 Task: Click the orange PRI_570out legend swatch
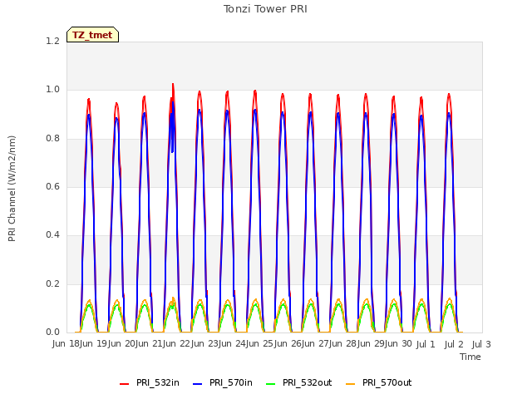coord(351,384)
